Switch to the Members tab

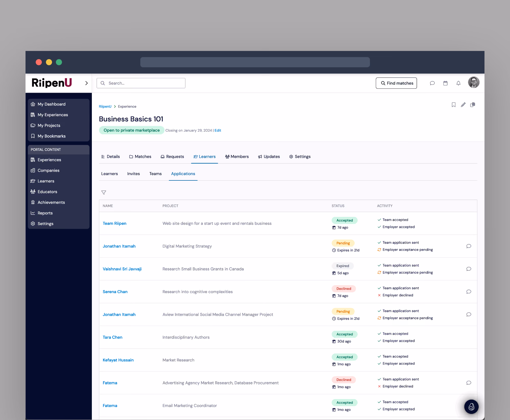237,156
